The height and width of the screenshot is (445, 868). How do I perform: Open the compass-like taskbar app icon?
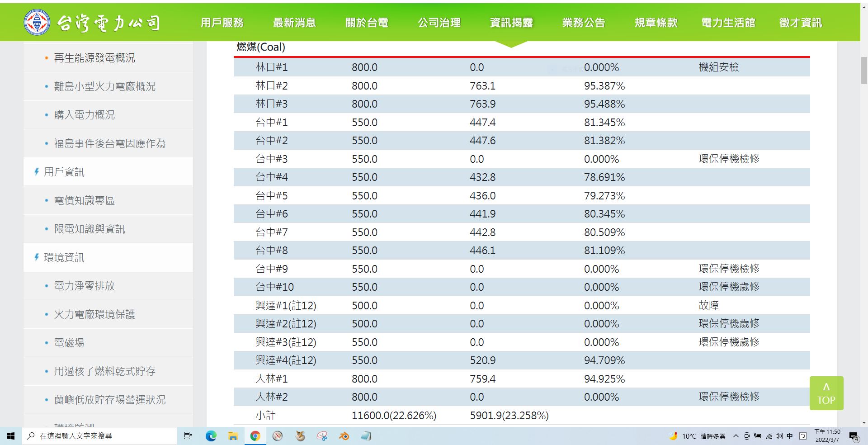pos(278,436)
